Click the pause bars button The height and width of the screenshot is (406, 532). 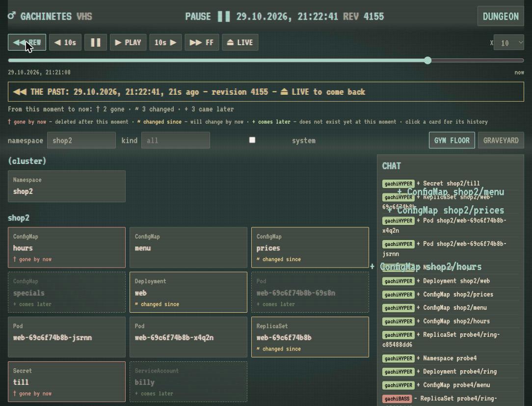(96, 42)
